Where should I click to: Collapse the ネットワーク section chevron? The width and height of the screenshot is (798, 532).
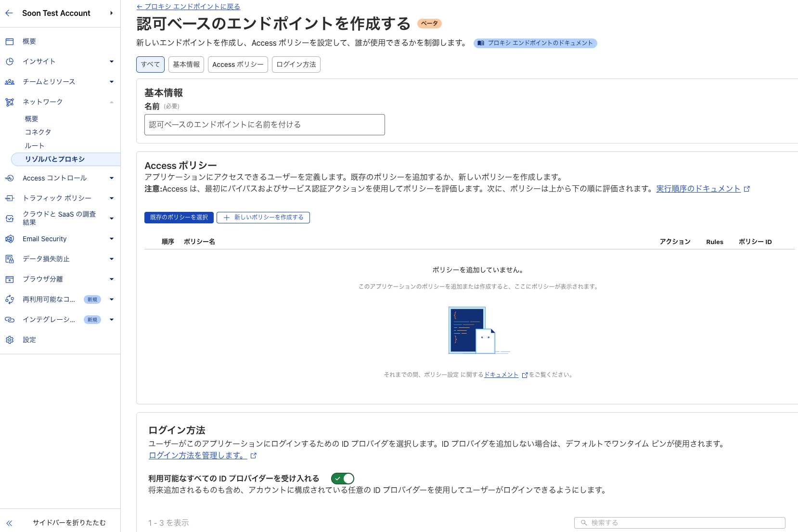pos(112,102)
